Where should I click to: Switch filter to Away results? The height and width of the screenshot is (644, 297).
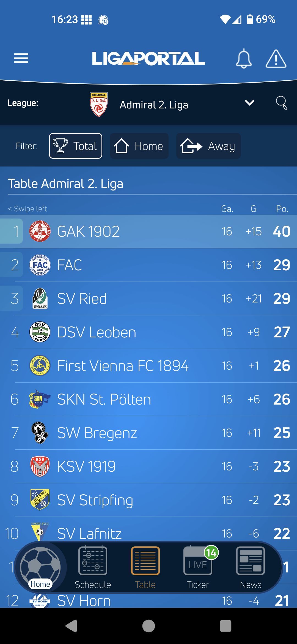[208, 146]
